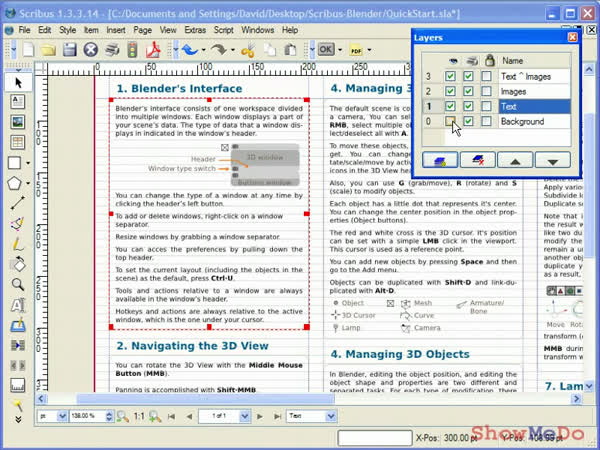Click the Redo arrow icon
Viewport: 600px width, 450px height.
click(219, 50)
